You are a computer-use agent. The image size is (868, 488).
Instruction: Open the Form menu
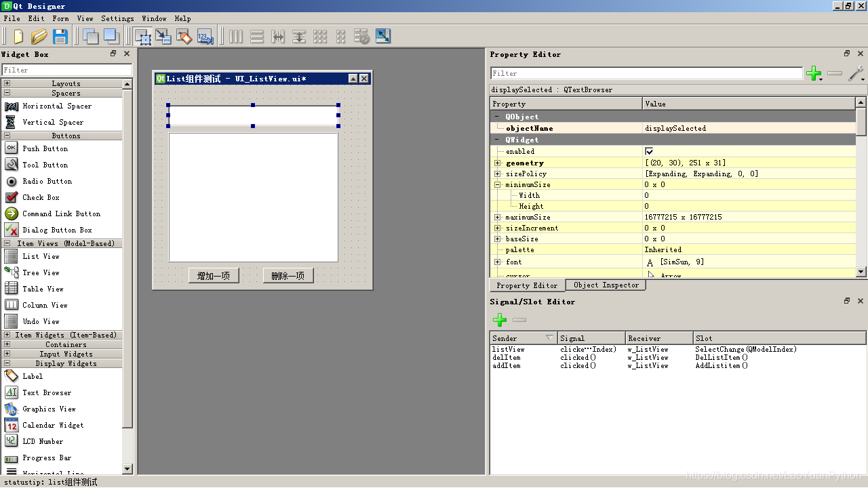60,18
